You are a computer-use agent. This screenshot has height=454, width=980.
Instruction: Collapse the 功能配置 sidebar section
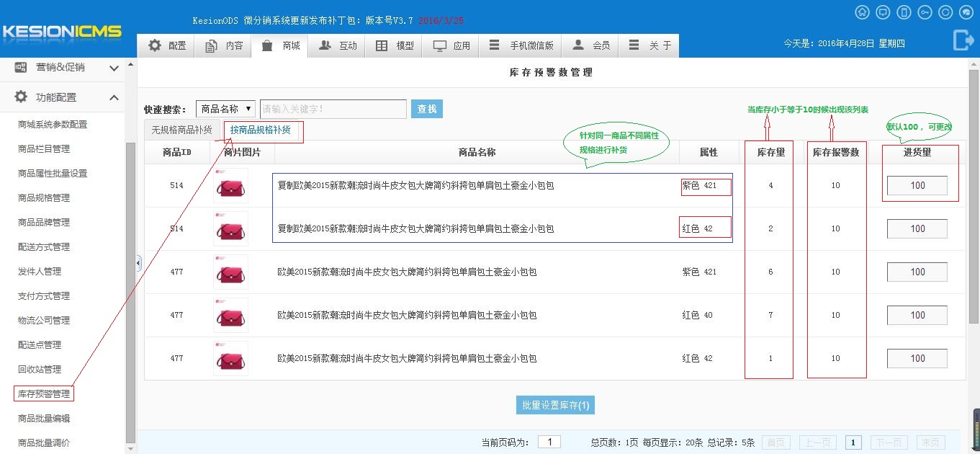coord(114,97)
